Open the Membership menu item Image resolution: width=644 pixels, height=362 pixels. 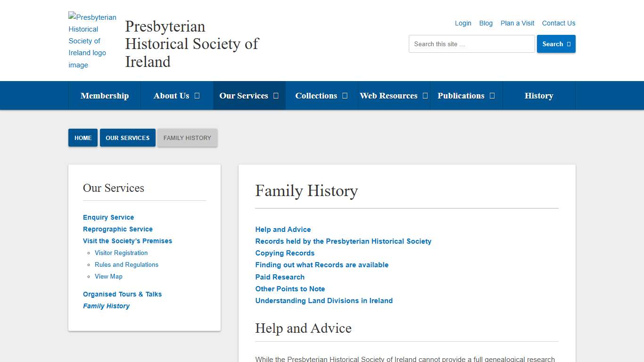(105, 95)
